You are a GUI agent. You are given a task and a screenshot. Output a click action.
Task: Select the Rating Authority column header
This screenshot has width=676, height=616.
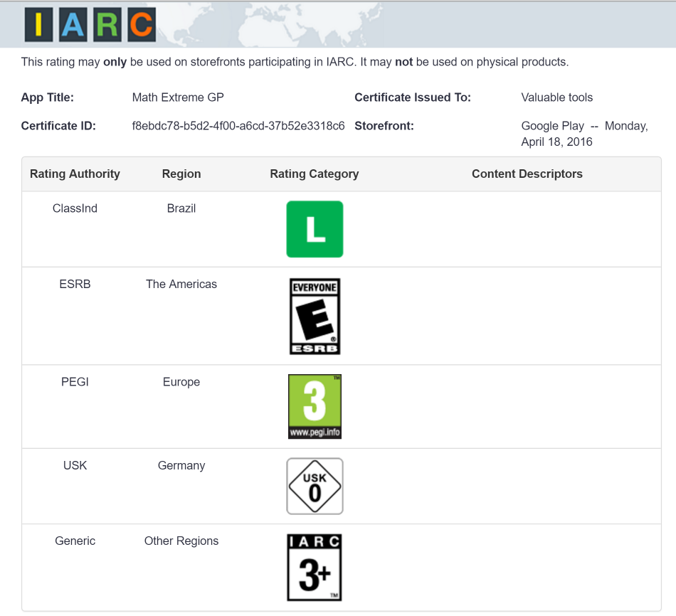coord(75,174)
